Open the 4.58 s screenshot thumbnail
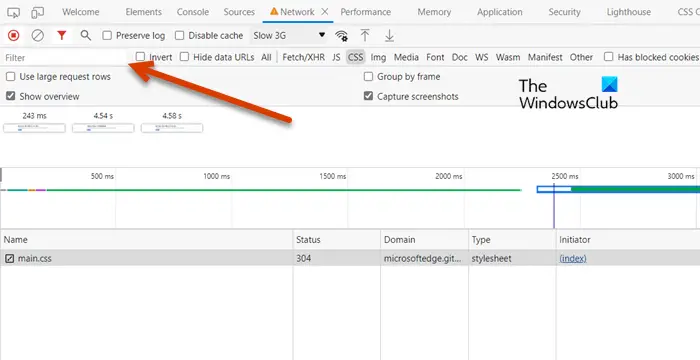Screen dimensions: 700x360 click(172, 128)
